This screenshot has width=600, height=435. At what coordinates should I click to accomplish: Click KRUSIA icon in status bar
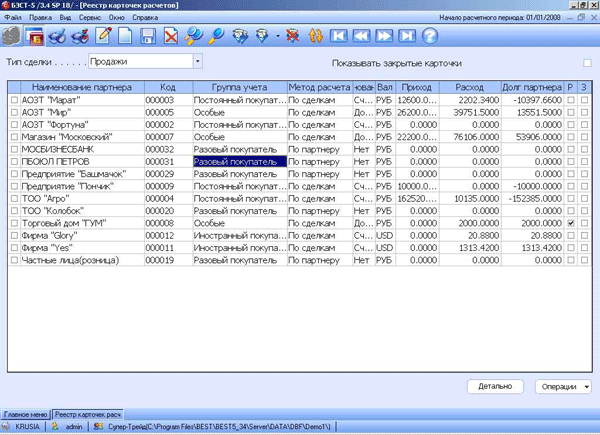(6, 426)
